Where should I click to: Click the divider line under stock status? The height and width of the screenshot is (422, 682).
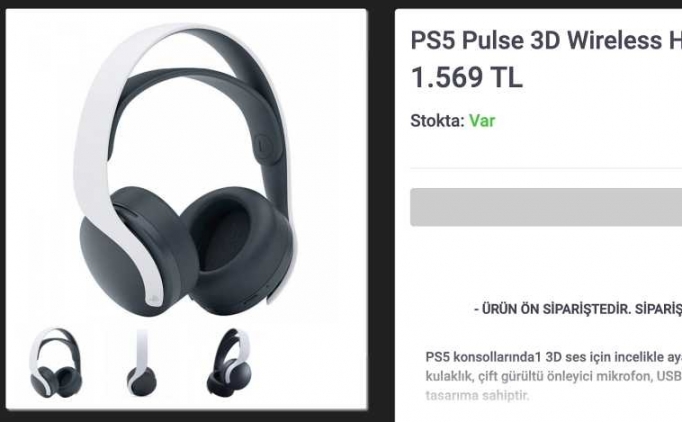(x=546, y=168)
